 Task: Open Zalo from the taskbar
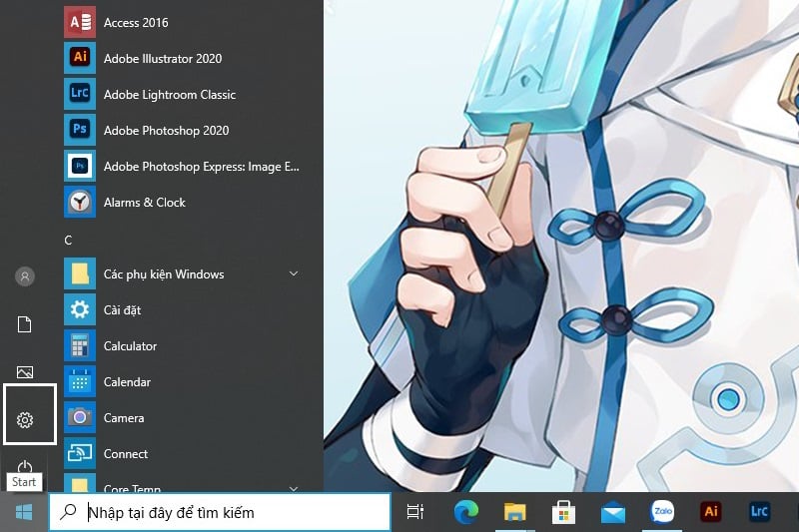662,511
